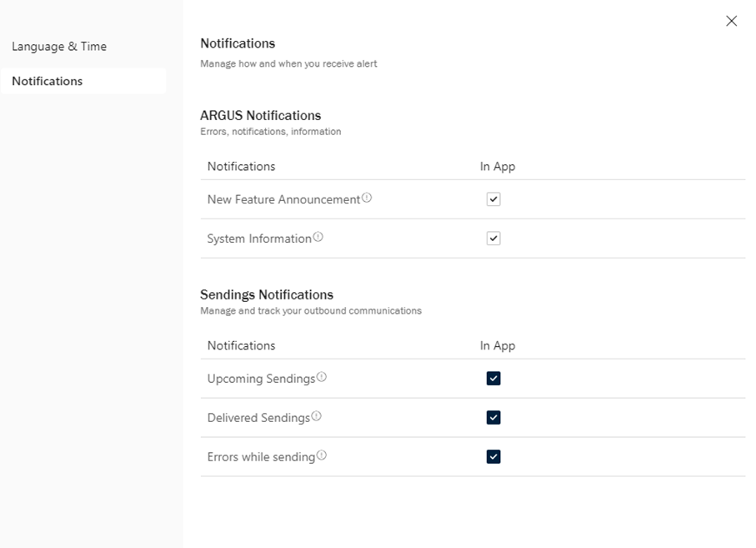Open the Language & Time settings section
Image resolution: width=756 pixels, height=548 pixels.
[59, 47]
